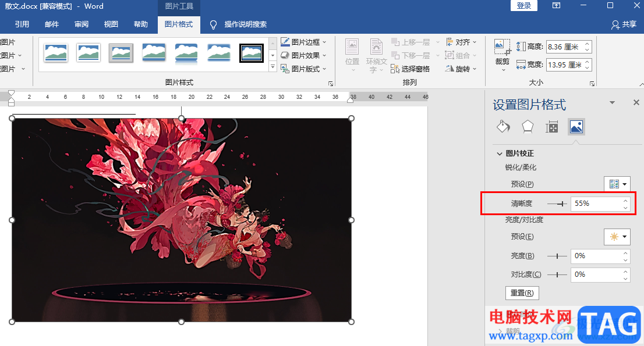
Task: Switch to the Review (审阅) tab
Action: [x=82, y=24]
